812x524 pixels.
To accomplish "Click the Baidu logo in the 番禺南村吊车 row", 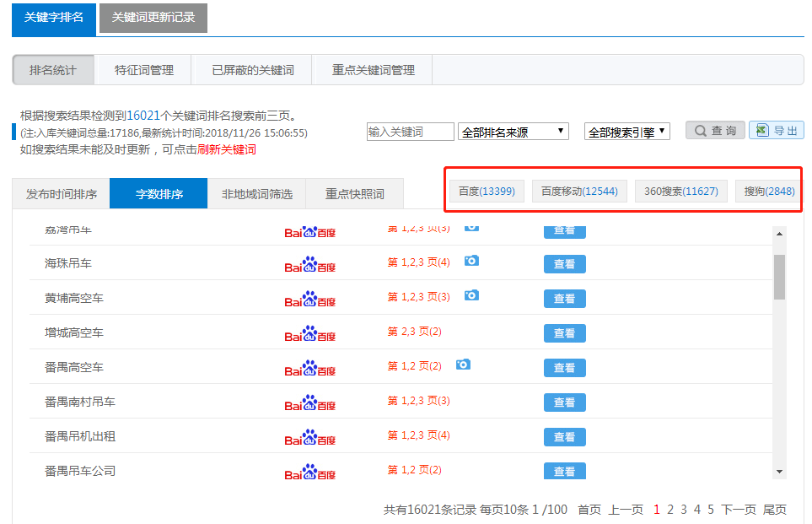I will point(309,402).
